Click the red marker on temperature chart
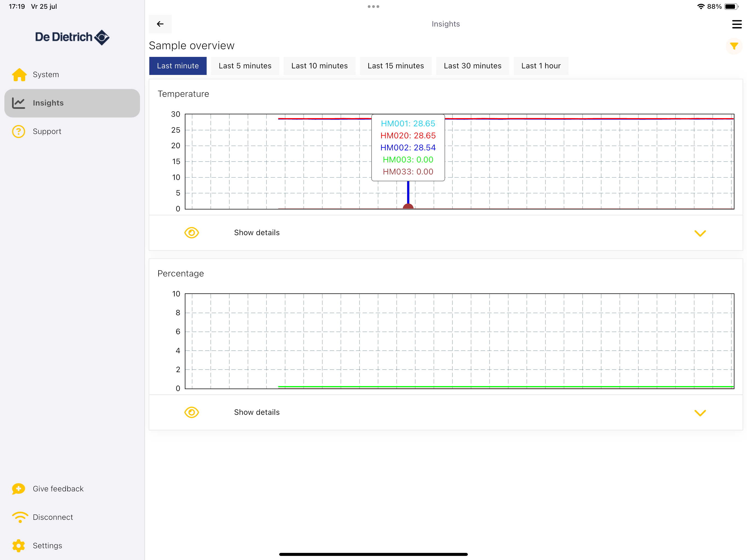 [x=408, y=206]
